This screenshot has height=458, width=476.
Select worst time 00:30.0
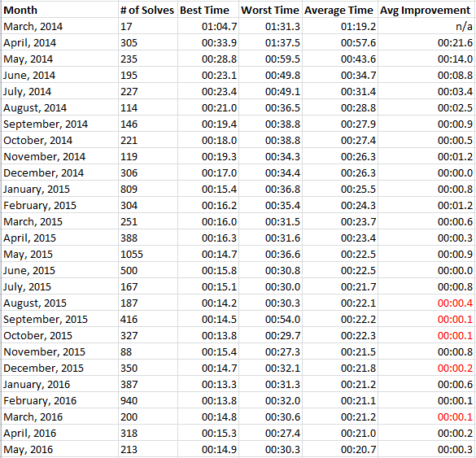click(270, 286)
